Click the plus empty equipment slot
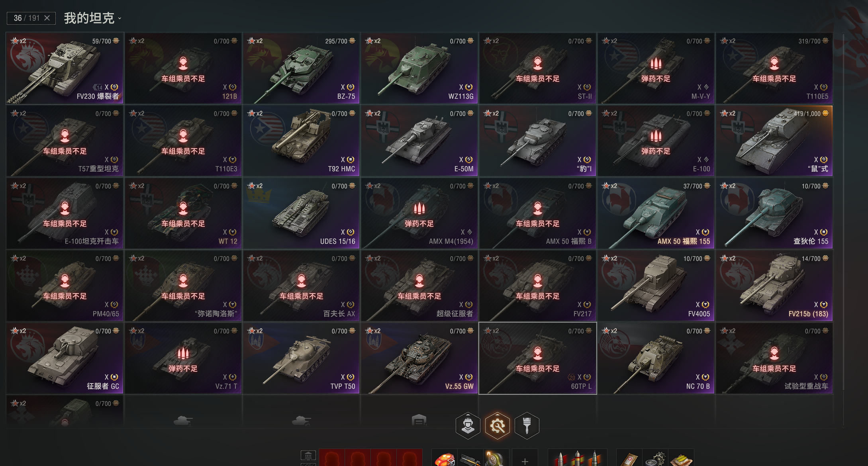The image size is (868, 466). pyautogui.click(x=525, y=460)
